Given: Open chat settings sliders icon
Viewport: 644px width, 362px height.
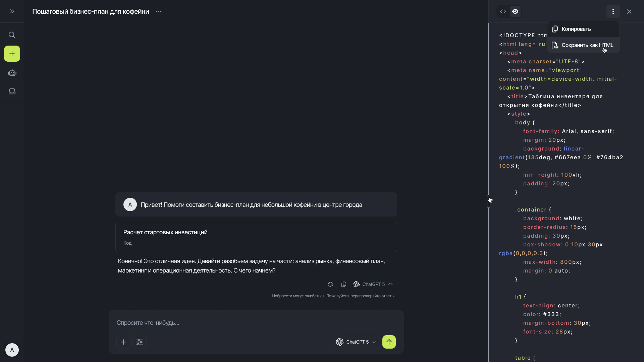Looking at the screenshot, I should pos(140,342).
